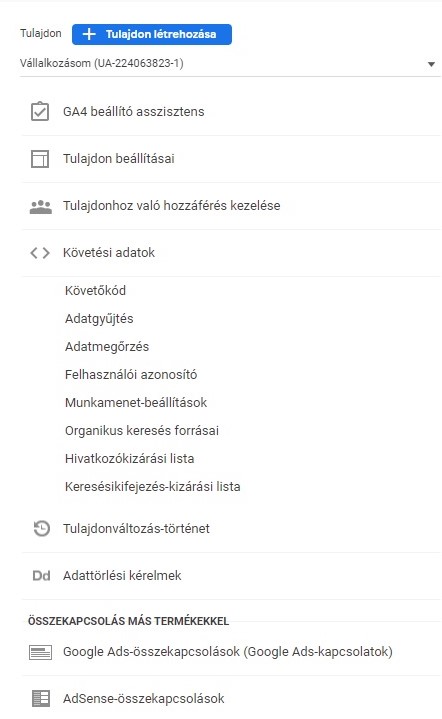Screen dimensions: 442x719
Task: Click the Tulajdon beállításai layout icon
Action: pos(40,159)
